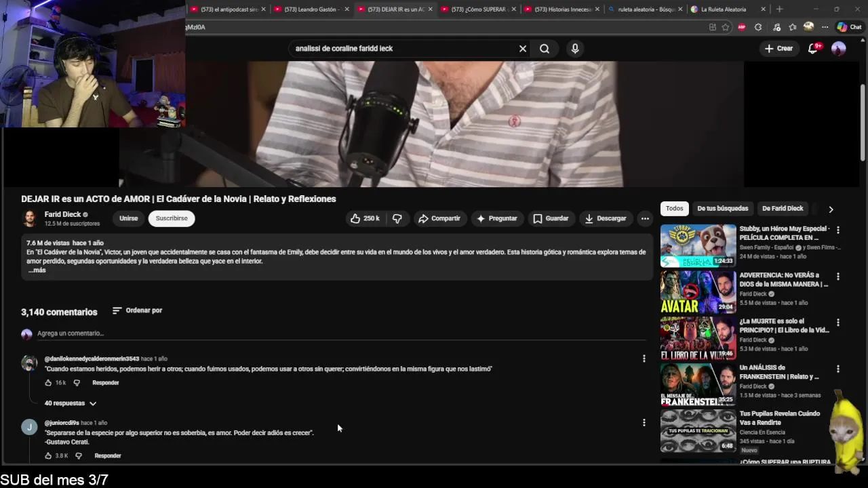The height and width of the screenshot is (488, 868).
Task: Expand description with ...más
Action: click(x=37, y=270)
